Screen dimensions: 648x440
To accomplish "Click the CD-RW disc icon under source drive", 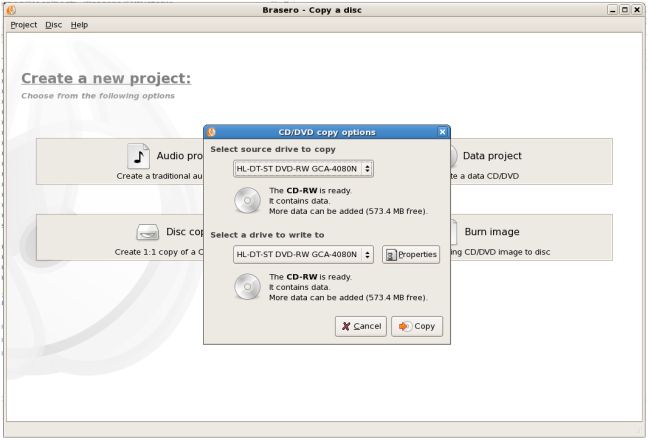I will tap(248, 200).
